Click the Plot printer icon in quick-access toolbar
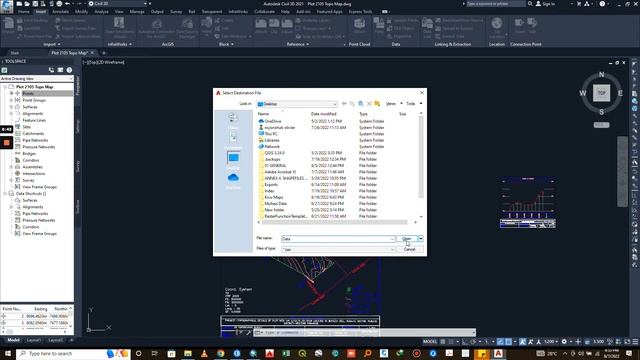 point(59,4)
